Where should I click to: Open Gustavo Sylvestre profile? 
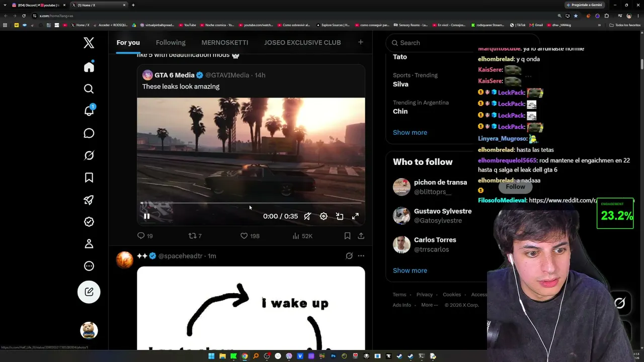point(443,211)
